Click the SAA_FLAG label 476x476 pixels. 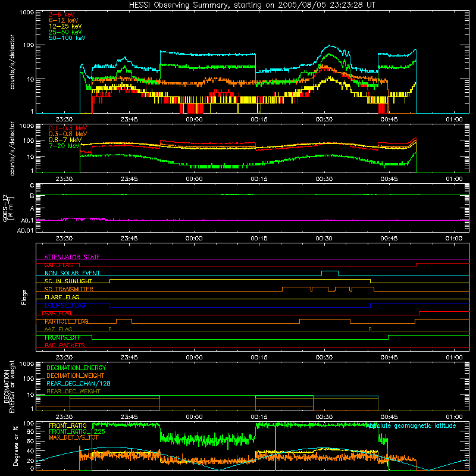(58, 314)
